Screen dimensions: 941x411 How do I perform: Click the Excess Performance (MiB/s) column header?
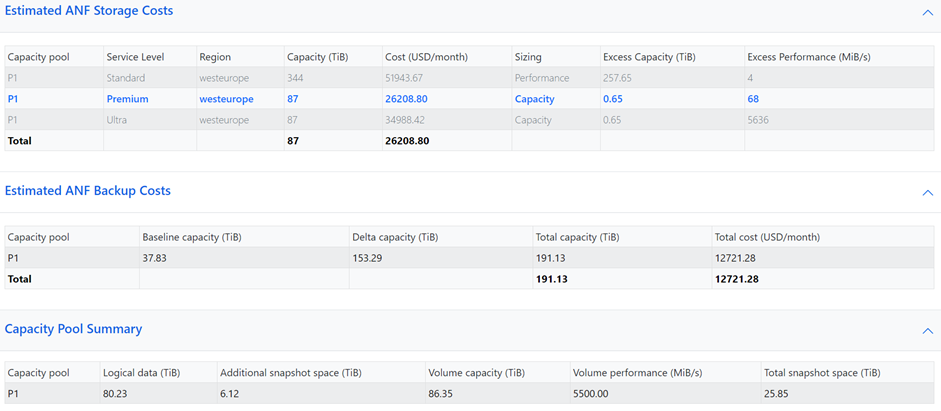tap(809, 57)
